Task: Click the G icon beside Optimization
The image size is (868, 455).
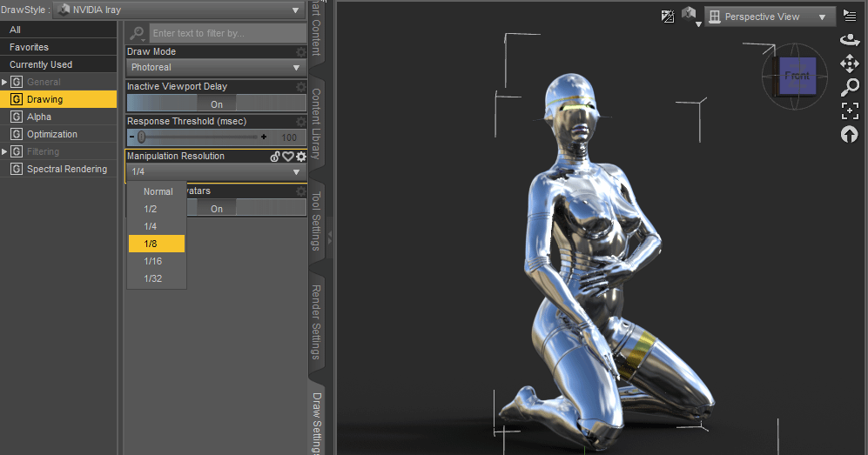Action: [x=17, y=134]
